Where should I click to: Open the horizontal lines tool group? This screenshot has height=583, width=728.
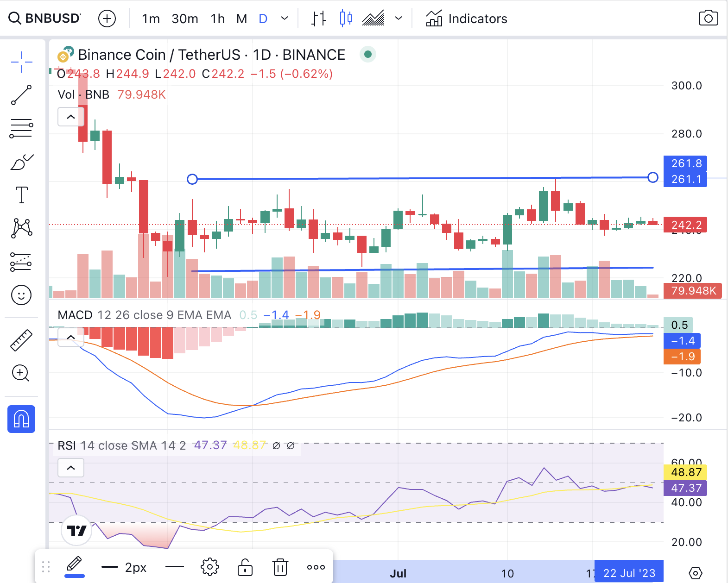(21, 128)
